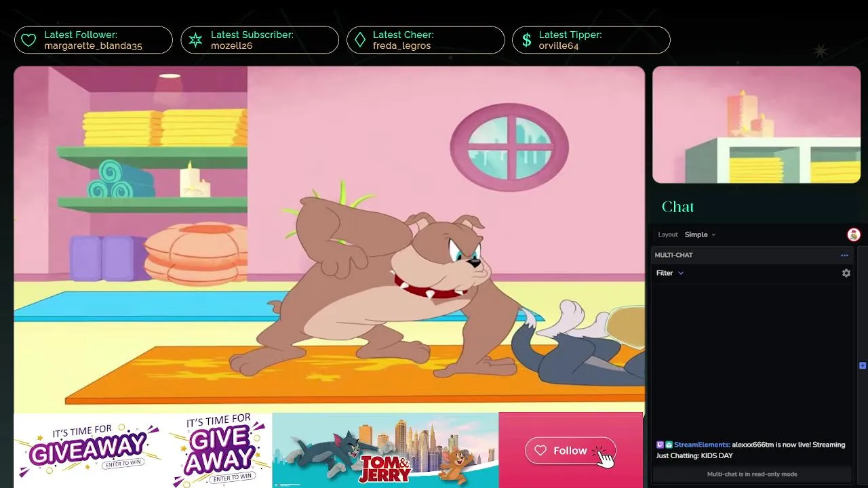This screenshot has height=488, width=868.
Task: Click the Tom & Jerry promo banner
Action: tap(385, 450)
